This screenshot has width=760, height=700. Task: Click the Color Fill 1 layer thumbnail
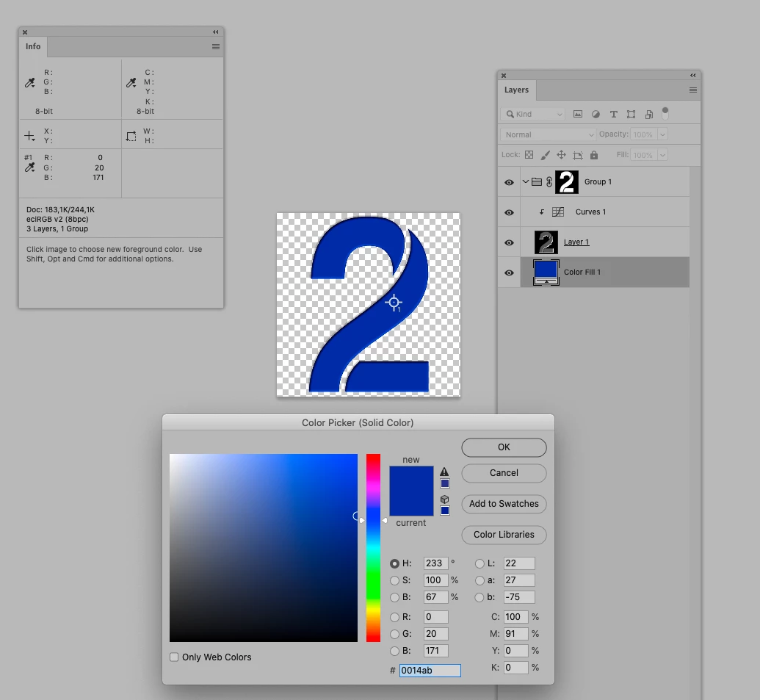(546, 273)
